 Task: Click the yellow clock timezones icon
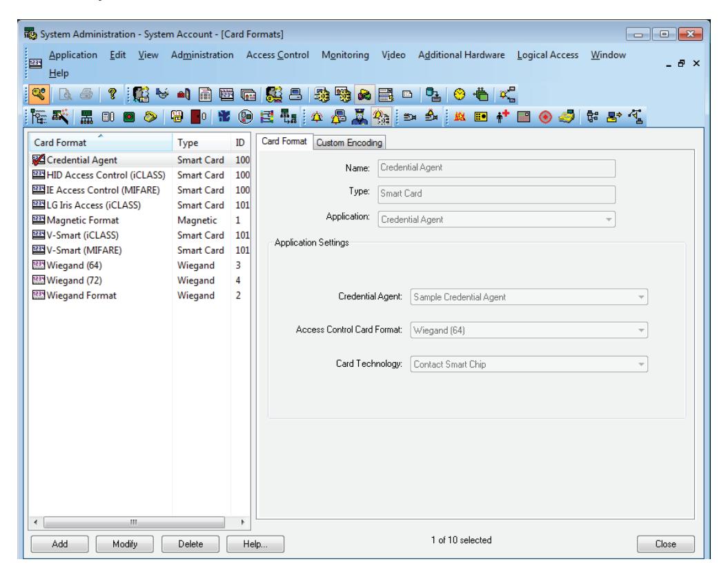(x=459, y=94)
